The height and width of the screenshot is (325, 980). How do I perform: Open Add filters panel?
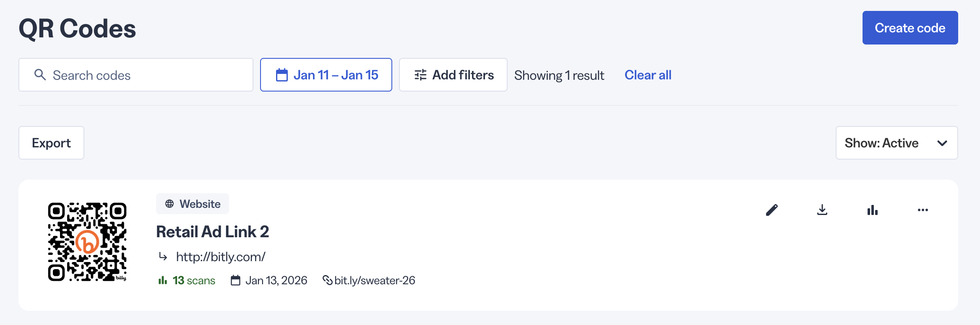[x=453, y=75]
